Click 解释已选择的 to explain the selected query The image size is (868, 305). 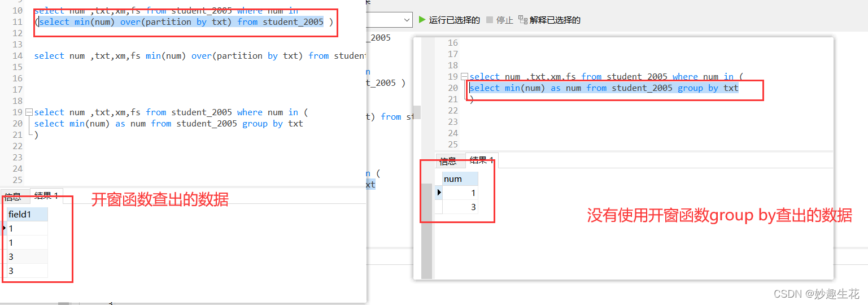pyautogui.click(x=555, y=20)
